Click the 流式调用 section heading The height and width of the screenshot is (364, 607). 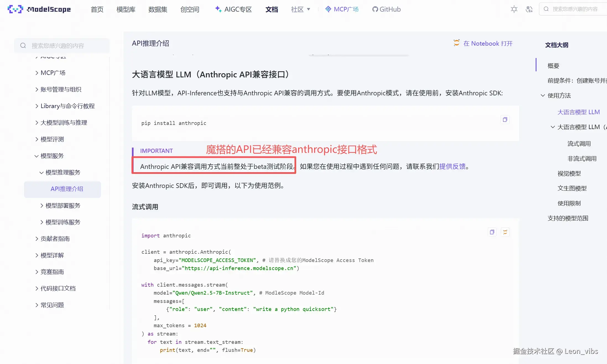(x=145, y=207)
